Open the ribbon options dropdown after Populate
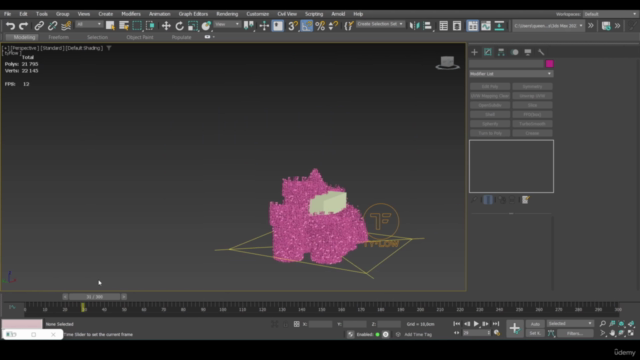This screenshot has width=640, height=360. [209, 37]
